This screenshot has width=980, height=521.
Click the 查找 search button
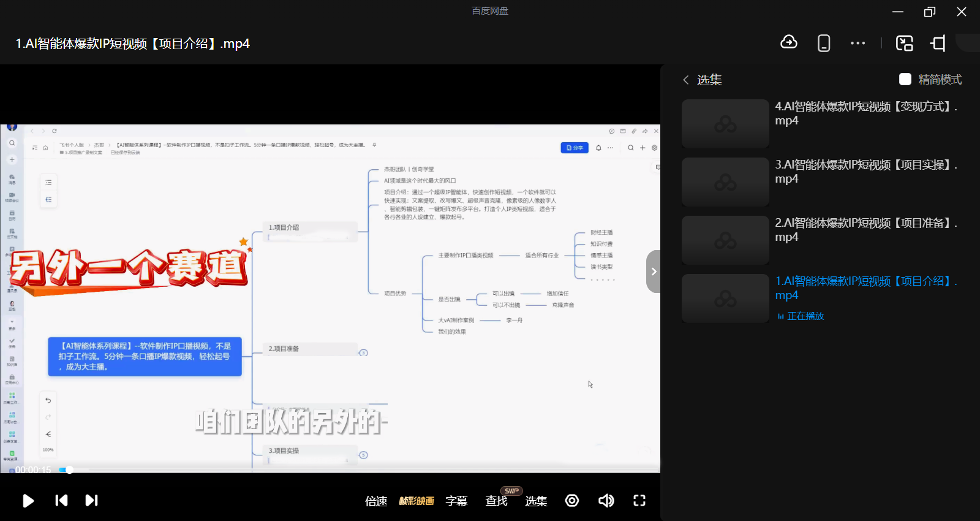(x=496, y=501)
